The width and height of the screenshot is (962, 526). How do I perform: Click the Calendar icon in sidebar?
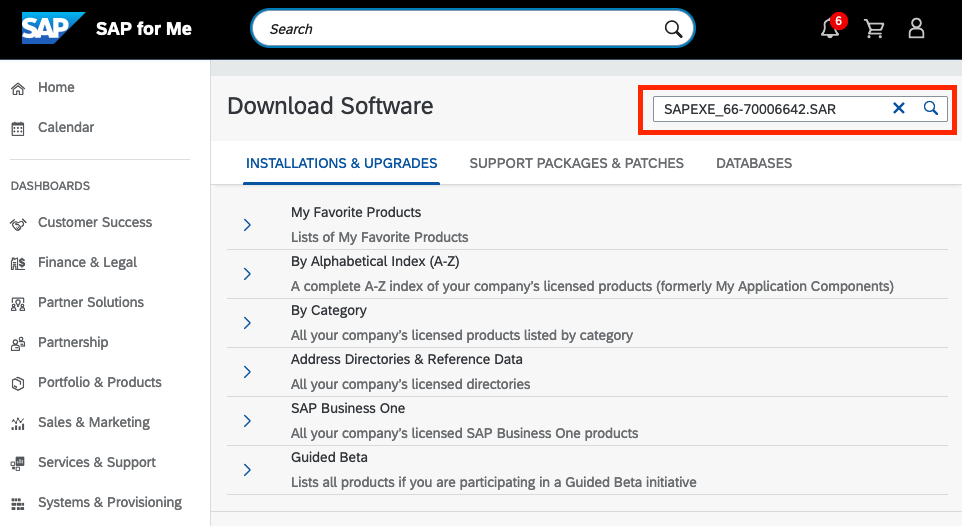(18, 128)
